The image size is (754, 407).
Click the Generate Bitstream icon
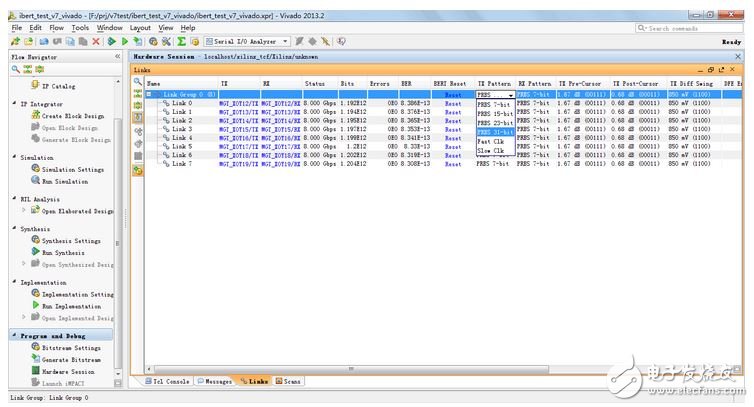(x=35, y=359)
